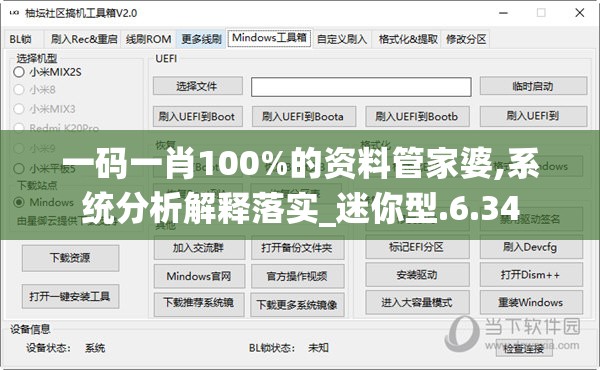Click the 安装驱动 button

(x=417, y=275)
